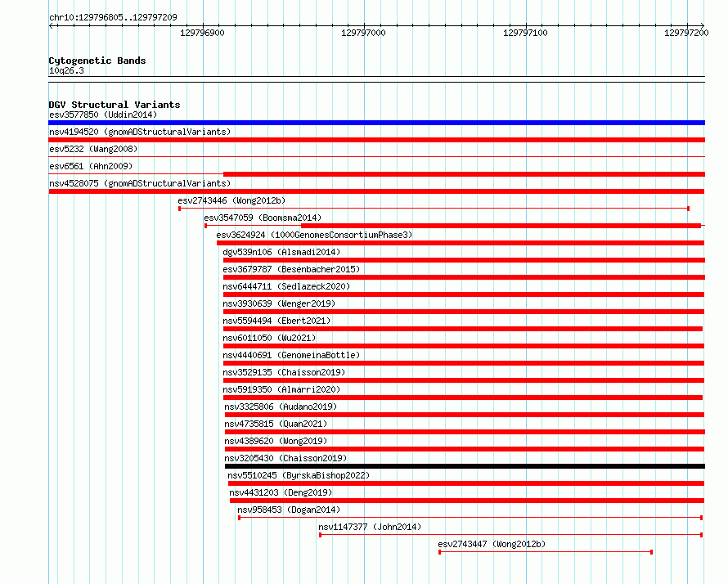Screen dimensions: 728x584
Task: Click the blue esv3577850 variant bar
Action: pyautogui.click(x=376, y=123)
